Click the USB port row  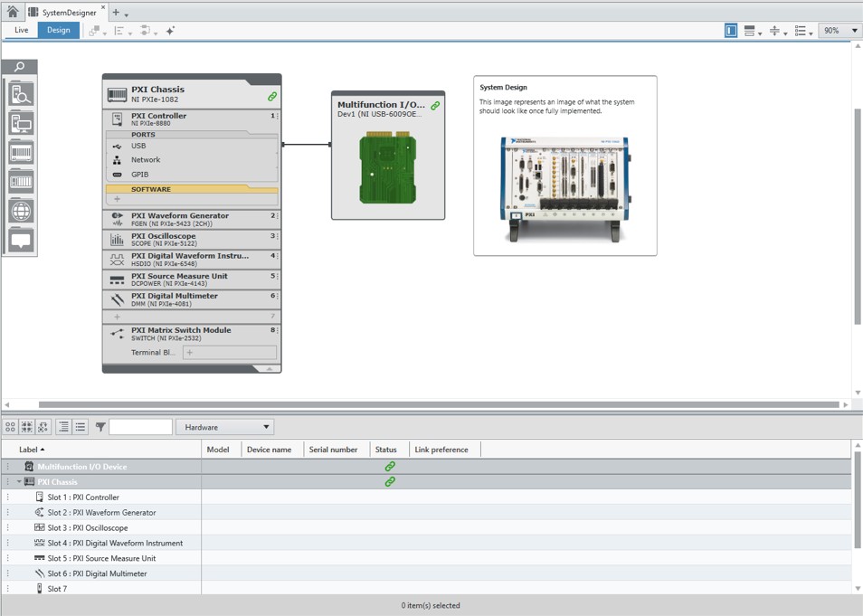click(x=192, y=146)
